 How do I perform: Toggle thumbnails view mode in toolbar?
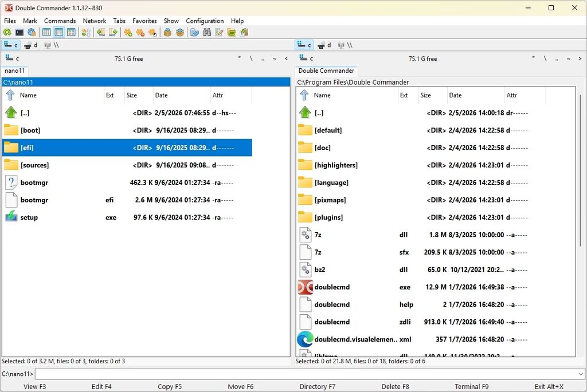tap(71, 33)
